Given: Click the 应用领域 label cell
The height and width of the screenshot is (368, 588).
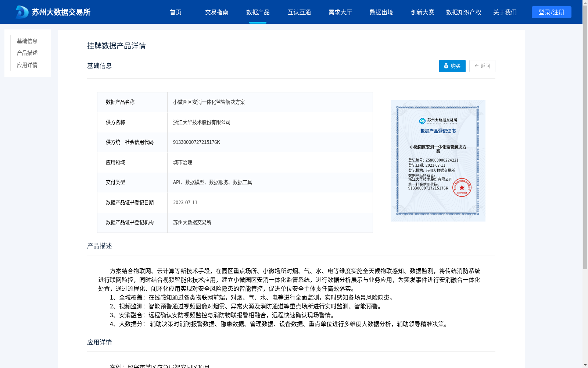Looking at the screenshot, I should 132,162.
